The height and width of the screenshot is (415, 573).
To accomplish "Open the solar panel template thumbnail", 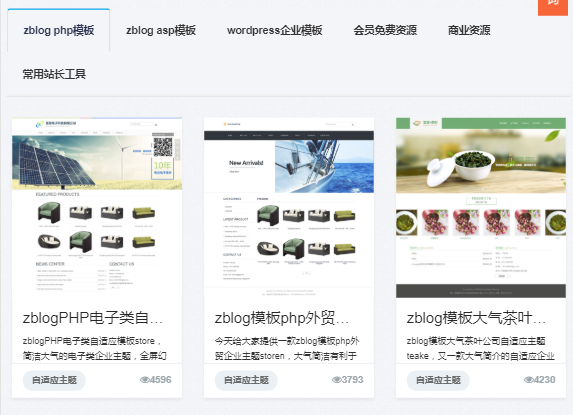I will coord(97,208).
